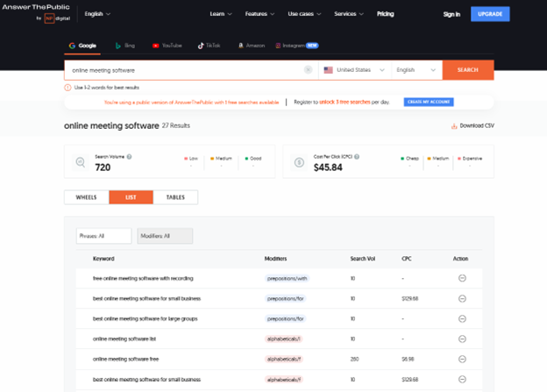Click the warning icon beside 1-2 words tip
The height and width of the screenshot is (392, 547).
coord(67,88)
